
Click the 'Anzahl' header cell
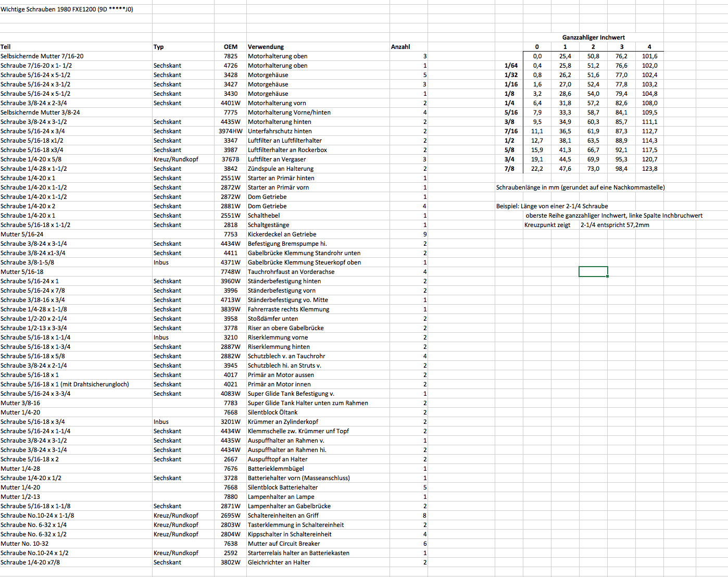400,47
